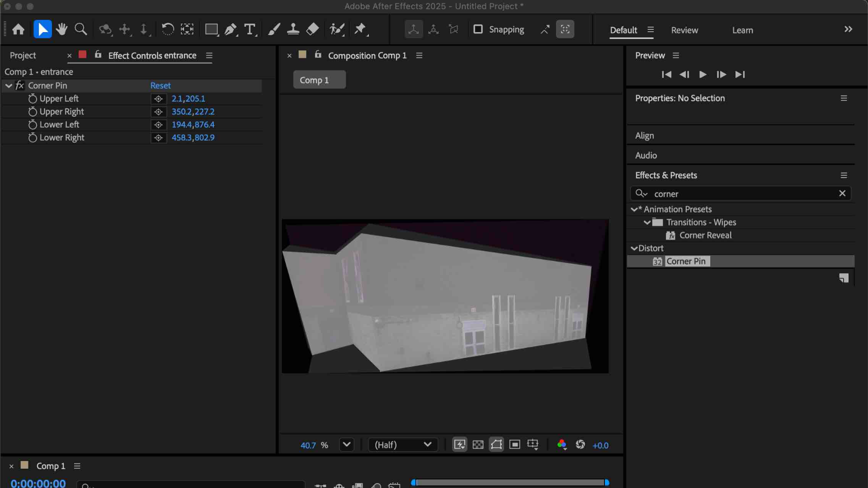The width and height of the screenshot is (868, 488).
Task: Clear the corner search in Effects & Presets
Action: [842, 193]
